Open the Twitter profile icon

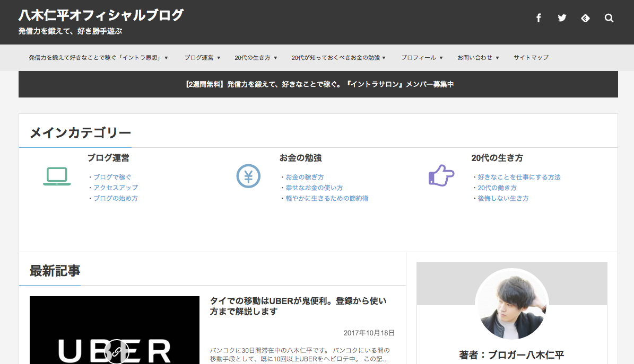[561, 17]
